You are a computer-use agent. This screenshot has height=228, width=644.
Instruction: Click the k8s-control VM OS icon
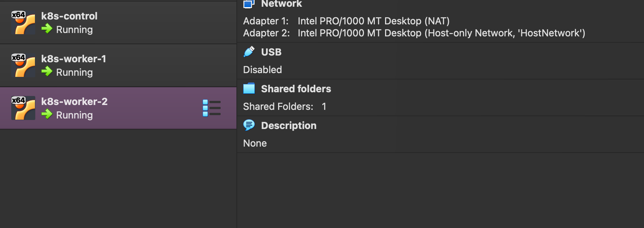(23, 22)
